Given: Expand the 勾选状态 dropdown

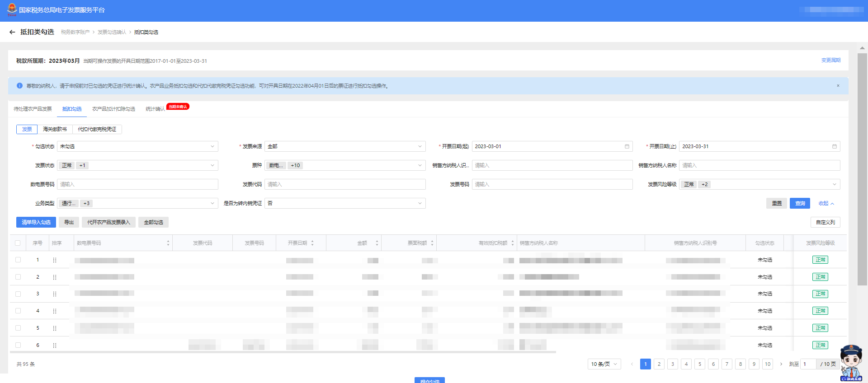Looking at the screenshot, I should 137,146.
